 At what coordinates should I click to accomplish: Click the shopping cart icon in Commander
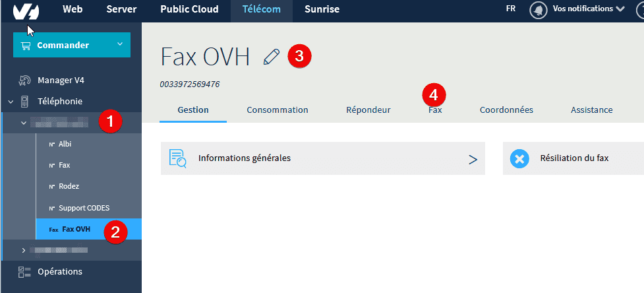point(26,45)
